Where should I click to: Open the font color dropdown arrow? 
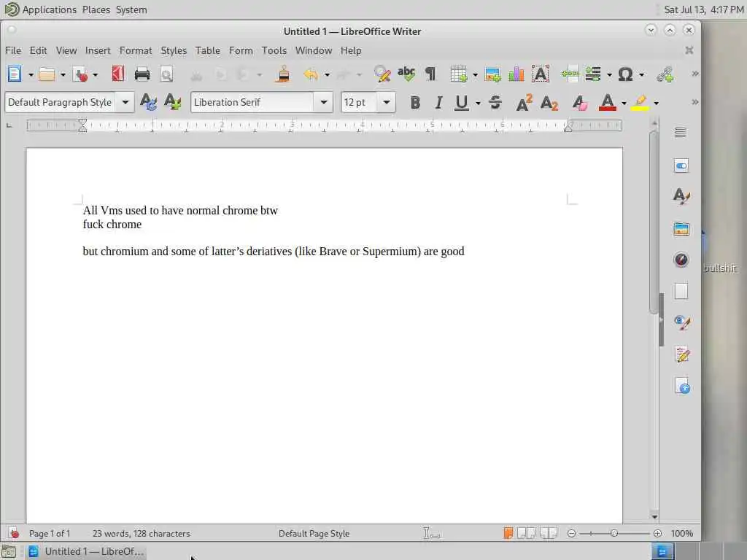click(624, 103)
